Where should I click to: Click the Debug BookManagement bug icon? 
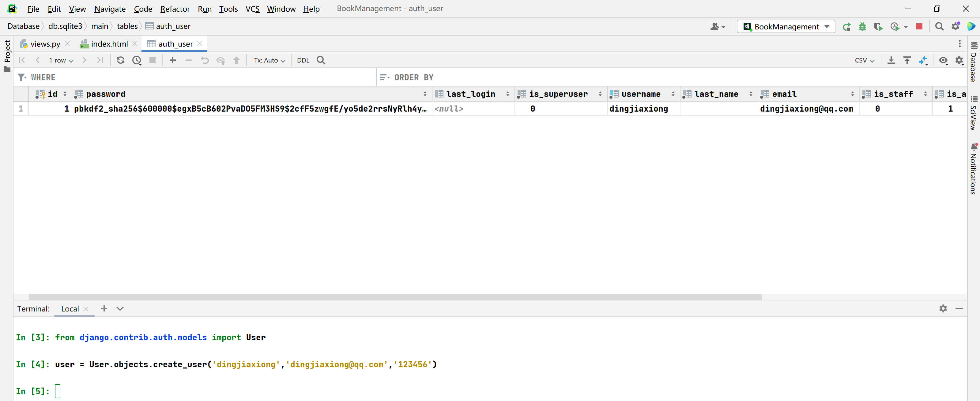(x=862, y=26)
